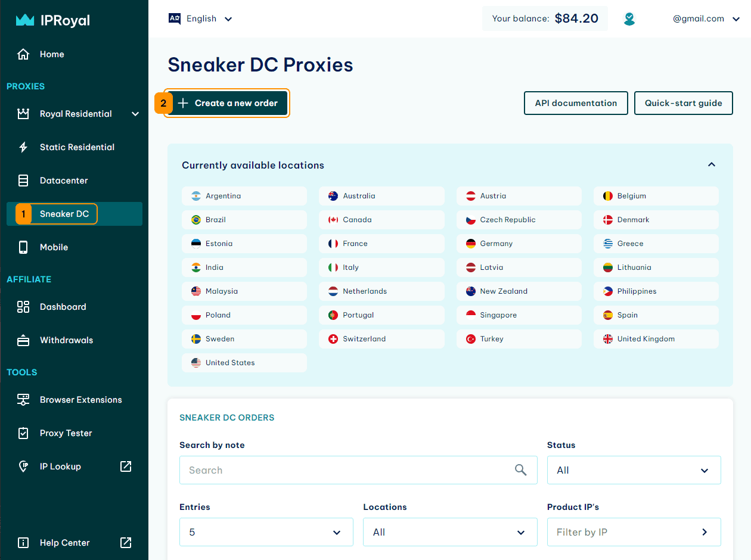Open Static Residential proxies page
Image resolution: width=751 pixels, height=560 pixels.
click(75, 147)
